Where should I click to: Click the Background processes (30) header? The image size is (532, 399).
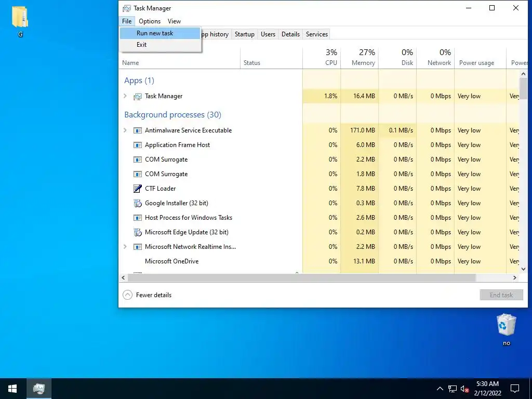[x=172, y=115]
